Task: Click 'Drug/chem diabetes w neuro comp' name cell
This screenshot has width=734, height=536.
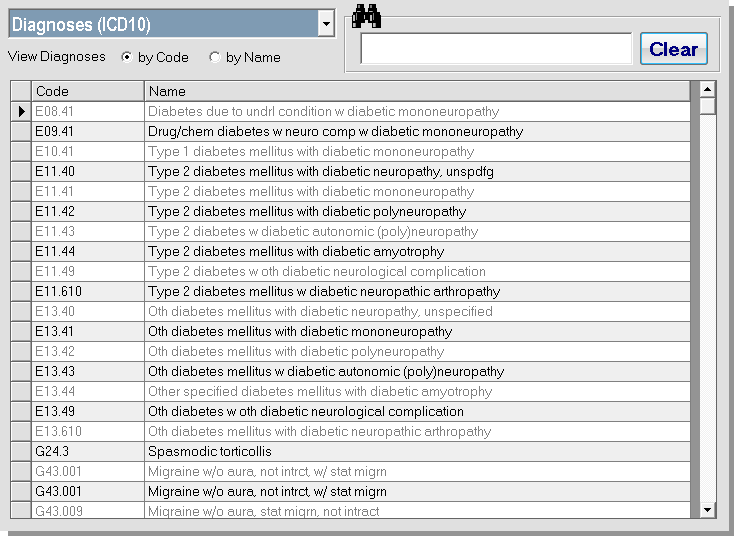Action: click(417, 132)
